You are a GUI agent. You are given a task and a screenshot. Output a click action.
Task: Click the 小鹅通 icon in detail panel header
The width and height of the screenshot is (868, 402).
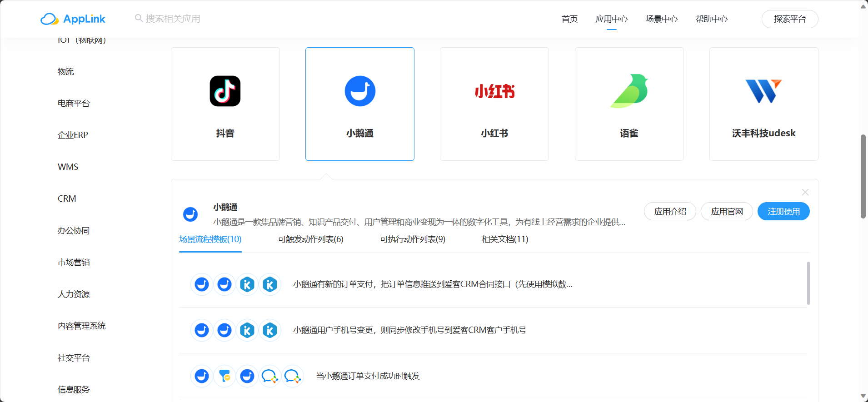pyautogui.click(x=190, y=214)
